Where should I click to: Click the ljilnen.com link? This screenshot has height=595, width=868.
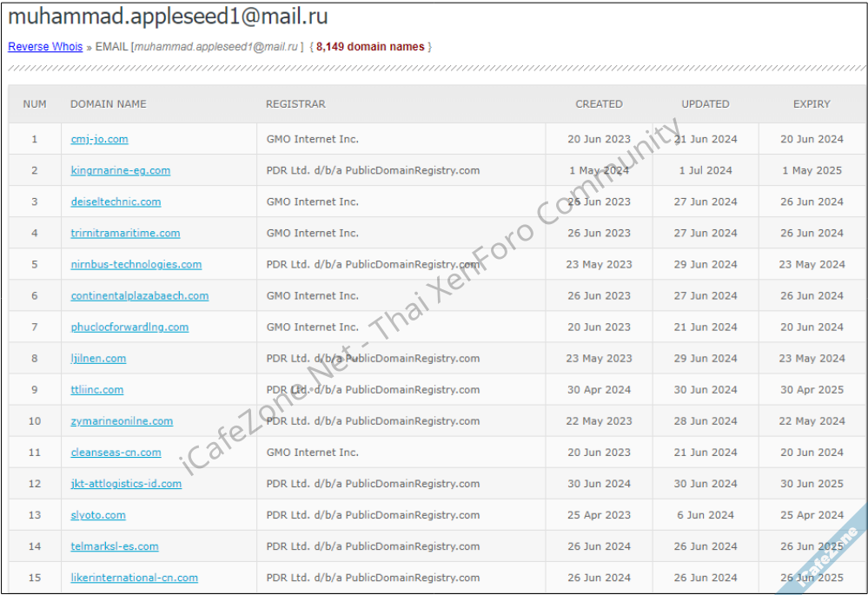coord(97,358)
